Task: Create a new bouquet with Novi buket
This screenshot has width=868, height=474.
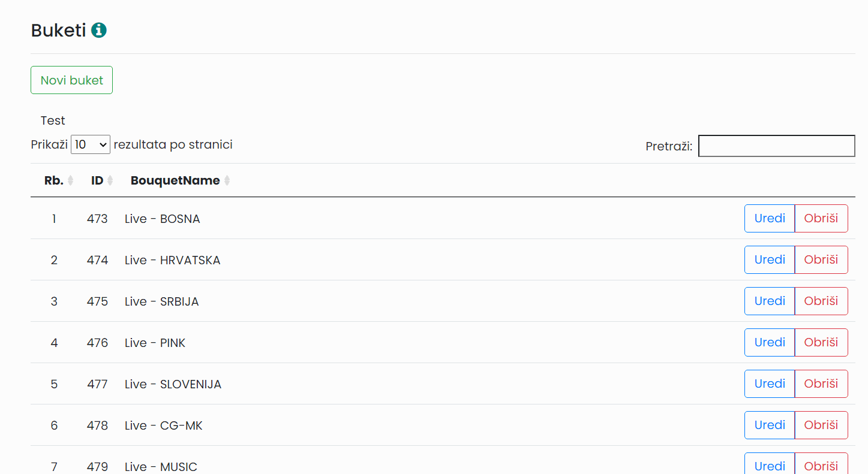Action: (x=71, y=80)
